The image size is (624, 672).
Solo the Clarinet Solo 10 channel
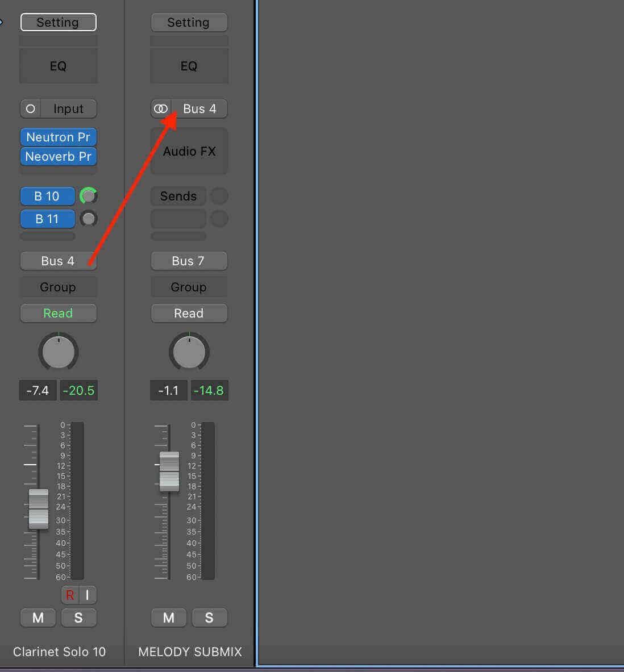pos(78,617)
